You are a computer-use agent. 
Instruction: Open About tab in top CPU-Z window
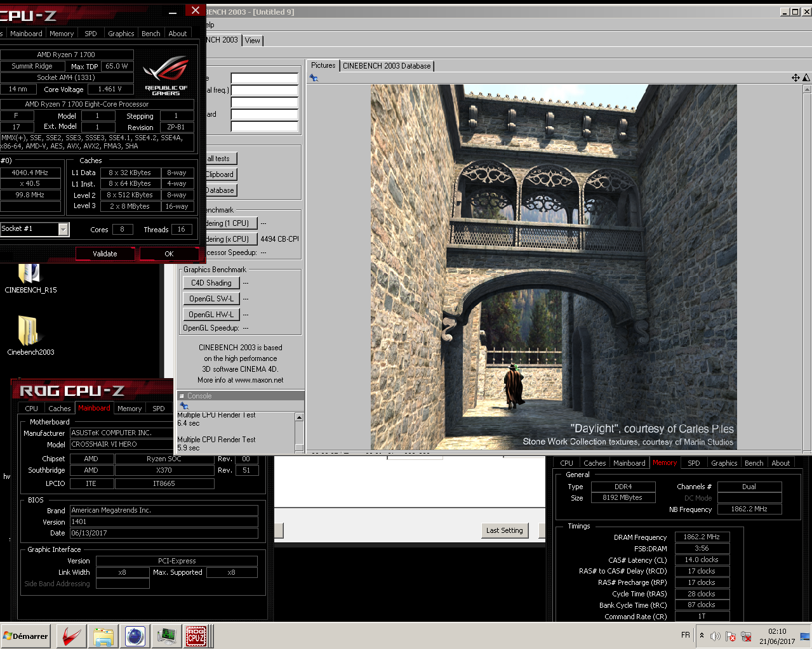[x=178, y=34]
